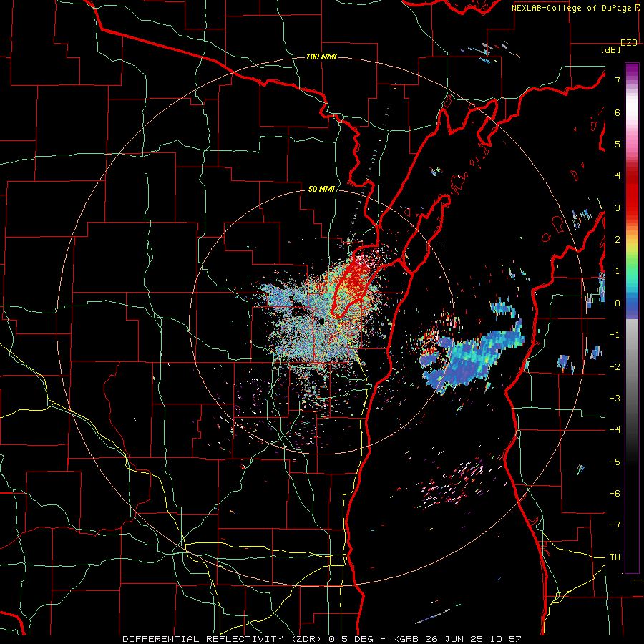Image resolution: width=644 pixels, height=644 pixels.
Task: Click the color scale value -3
Action: [x=615, y=399]
